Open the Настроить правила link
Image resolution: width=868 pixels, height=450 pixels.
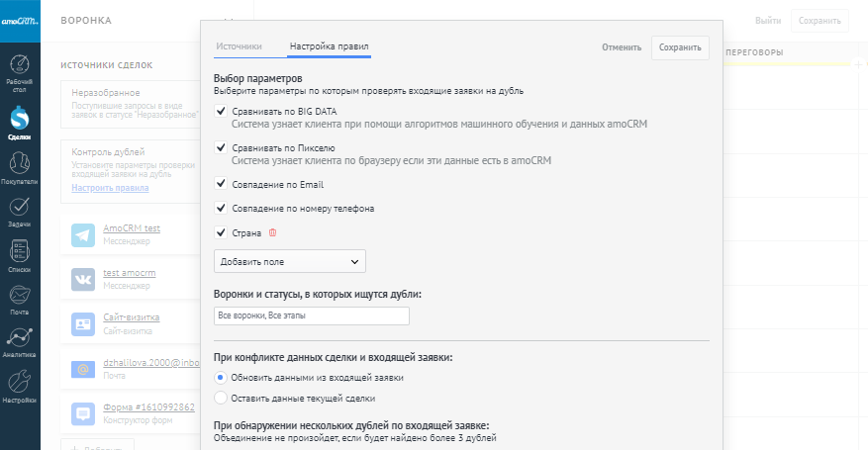110,188
